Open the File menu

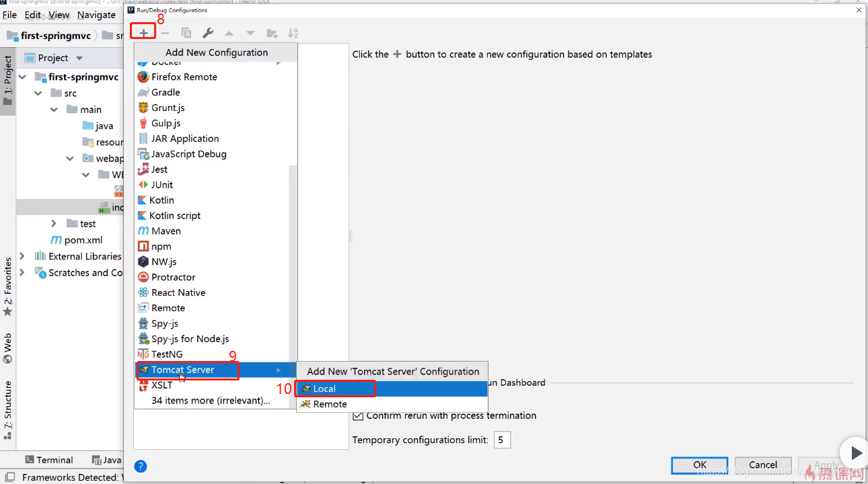(10, 15)
